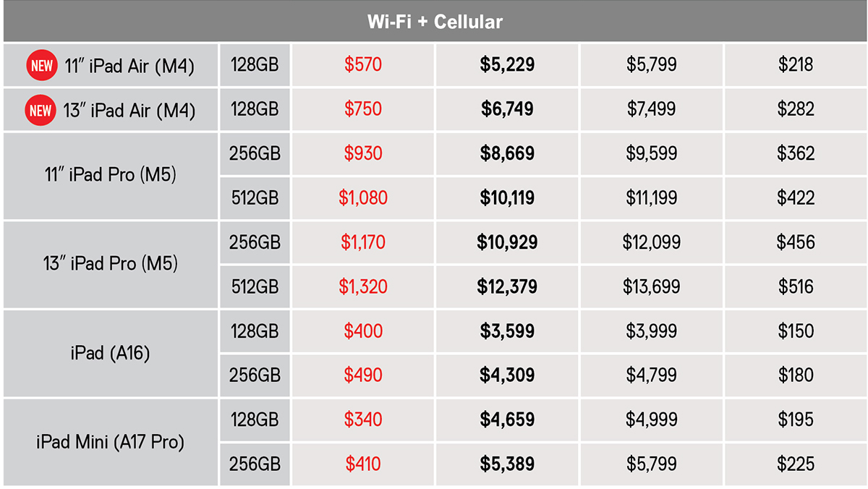Click the NEW badge beside 11" iPad Air
Screen dimensions: 868x489
[42, 66]
